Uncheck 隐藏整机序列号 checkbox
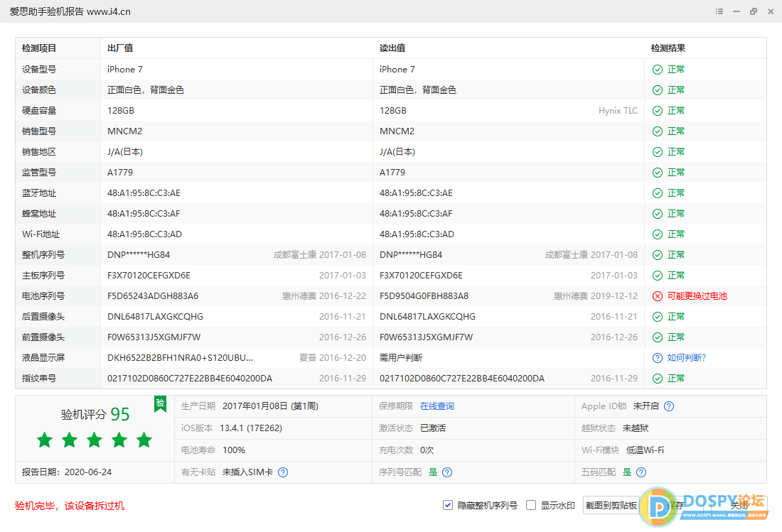This screenshot has width=782, height=532. click(447, 505)
